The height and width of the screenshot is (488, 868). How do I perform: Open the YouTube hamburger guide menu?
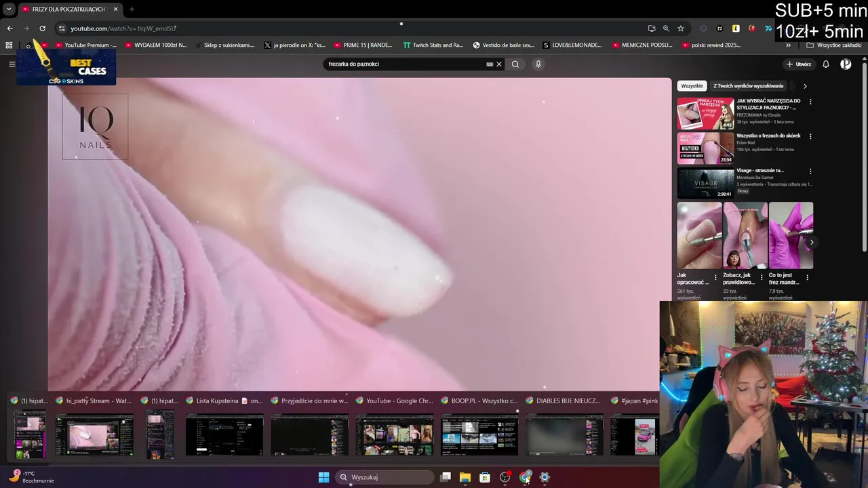pyautogui.click(x=12, y=64)
